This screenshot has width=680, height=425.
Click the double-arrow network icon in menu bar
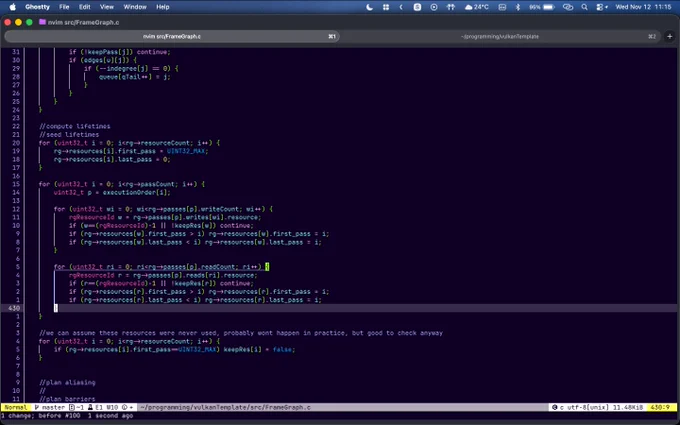tap(451, 7)
